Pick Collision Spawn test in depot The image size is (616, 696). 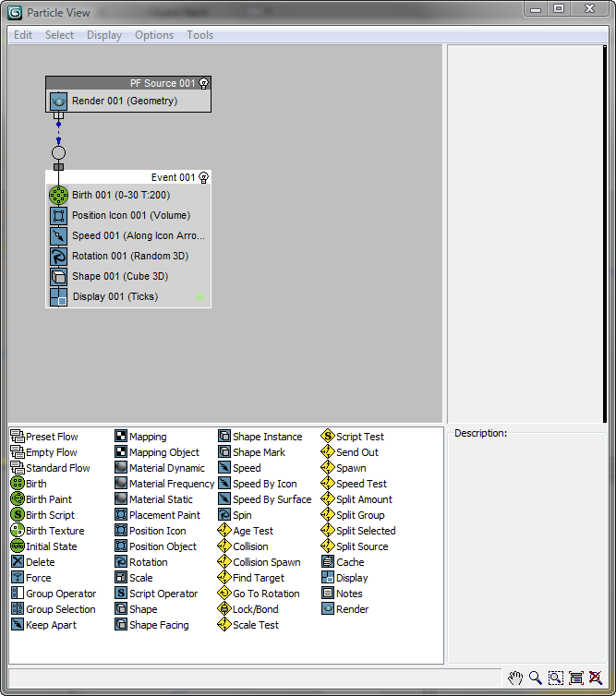point(260,562)
